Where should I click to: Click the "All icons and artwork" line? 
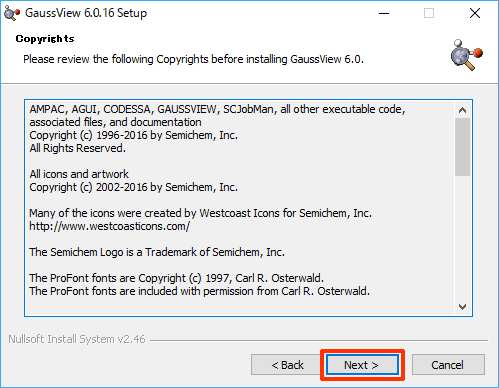(x=79, y=174)
